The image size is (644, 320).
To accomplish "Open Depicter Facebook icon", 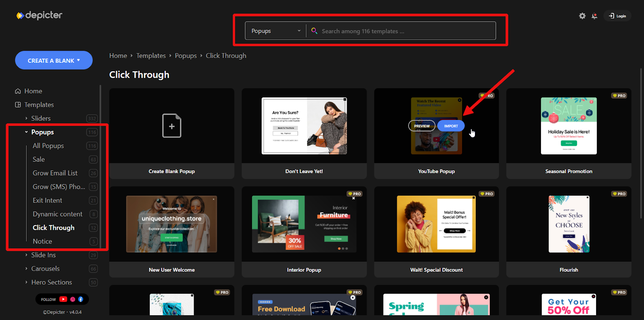I will pos(80,299).
